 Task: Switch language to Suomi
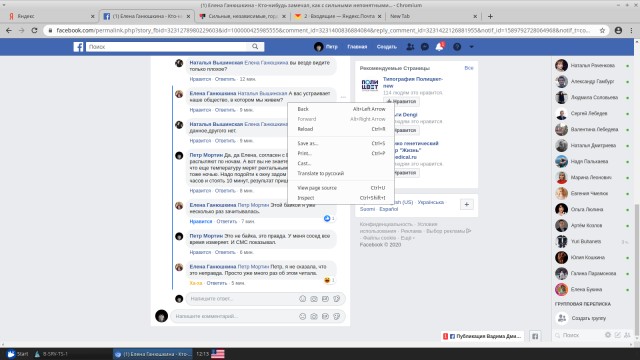367,209
